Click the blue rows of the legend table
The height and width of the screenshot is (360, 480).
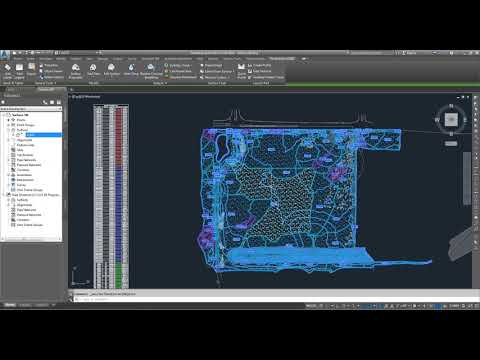coord(118,213)
